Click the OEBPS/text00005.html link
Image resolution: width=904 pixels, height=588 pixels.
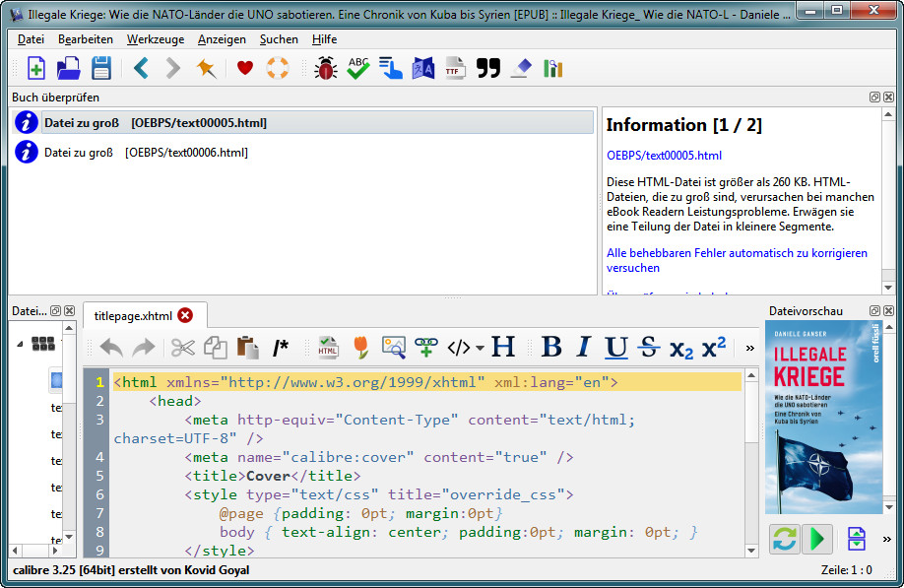pyautogui.click(x=664, y=156)
